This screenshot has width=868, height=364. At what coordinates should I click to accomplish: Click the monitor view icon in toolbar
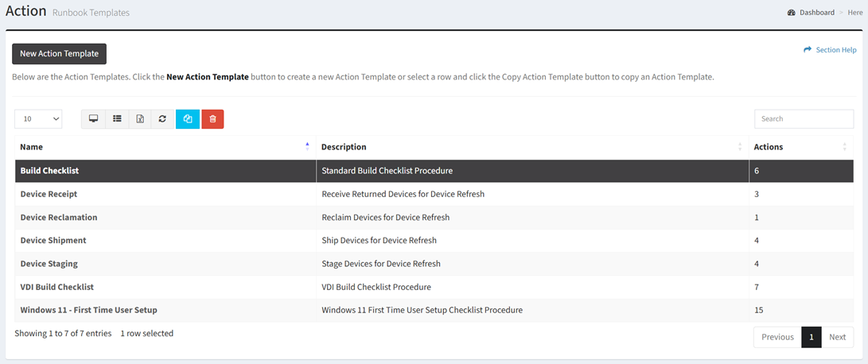[94, 119]
